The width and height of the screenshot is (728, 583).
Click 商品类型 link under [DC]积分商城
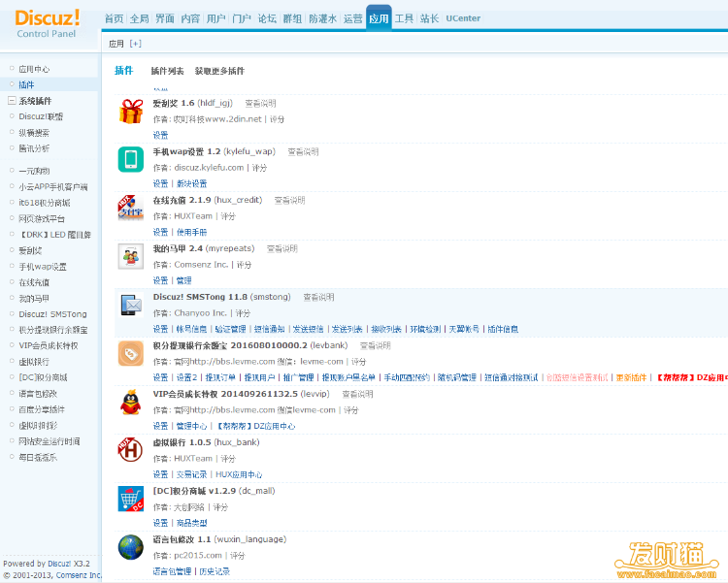[192, 523]
